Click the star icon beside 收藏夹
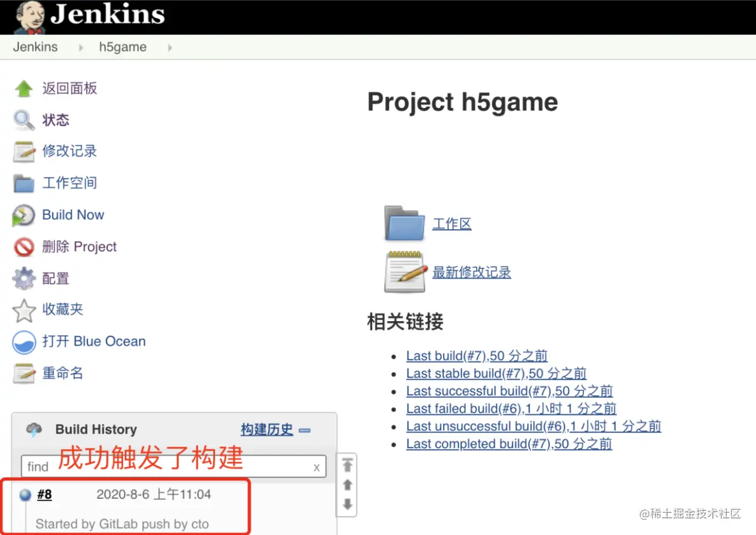Screen dimensions: 756x535 [x=23, y=310]
